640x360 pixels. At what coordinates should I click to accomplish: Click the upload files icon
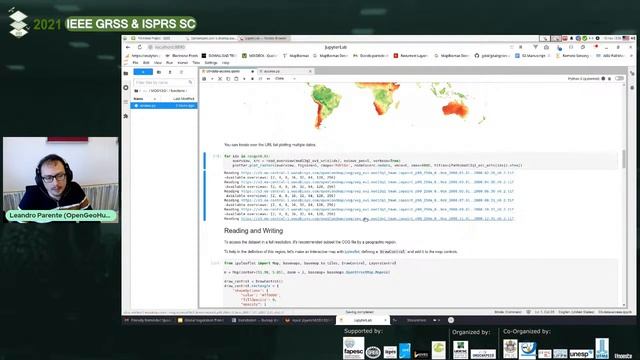(x=170, y=72)
